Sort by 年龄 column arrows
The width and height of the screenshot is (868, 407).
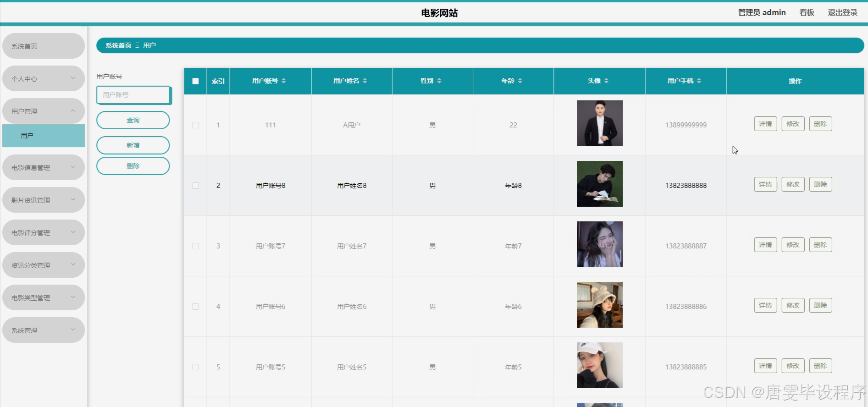point(520,81)
